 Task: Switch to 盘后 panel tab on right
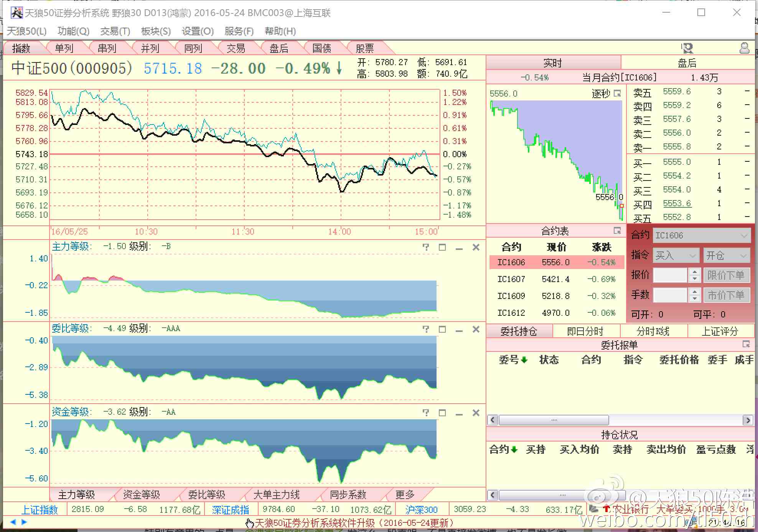tap(687, 63)
